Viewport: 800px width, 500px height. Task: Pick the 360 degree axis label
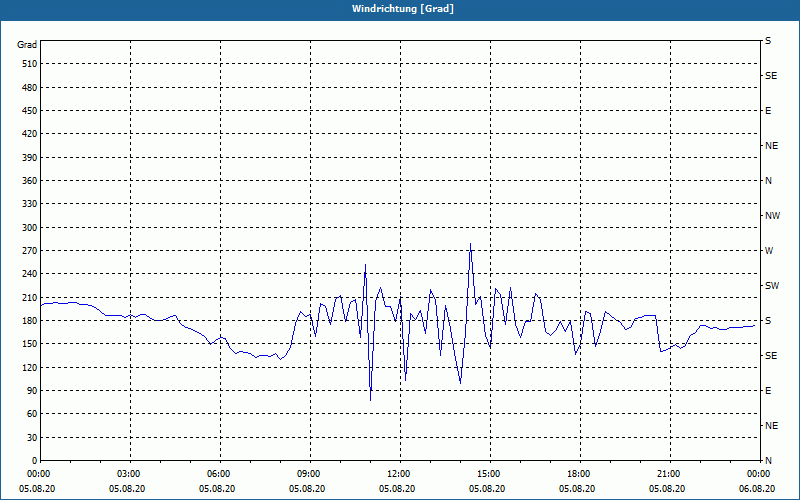click(x=30, y=181)
